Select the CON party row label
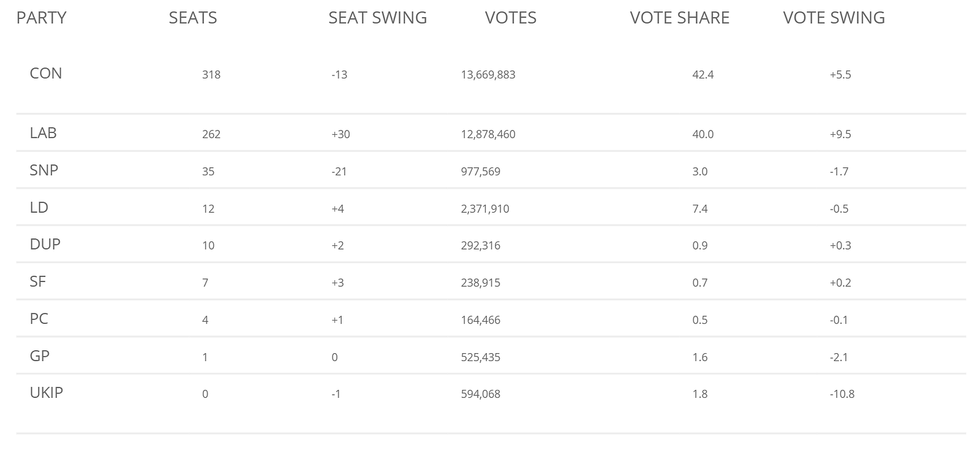The image size is (980, 450). tap(46, 74)
